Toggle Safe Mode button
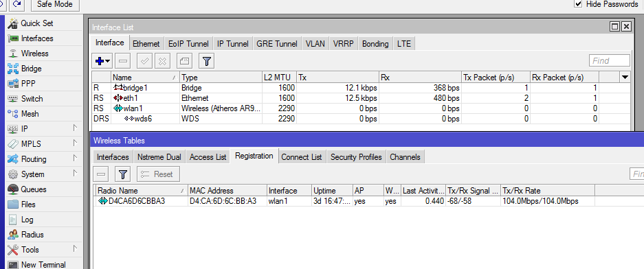 54,5
